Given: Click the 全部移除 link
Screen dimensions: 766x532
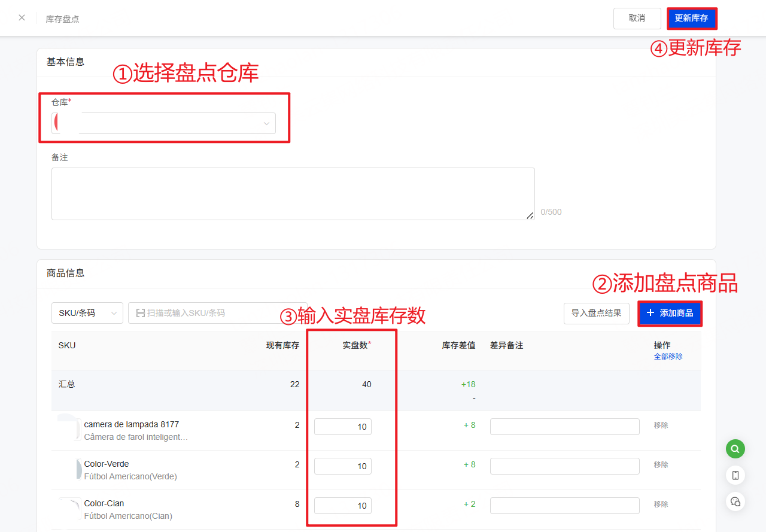Looking at the screenshot, I should coord(668,357).
